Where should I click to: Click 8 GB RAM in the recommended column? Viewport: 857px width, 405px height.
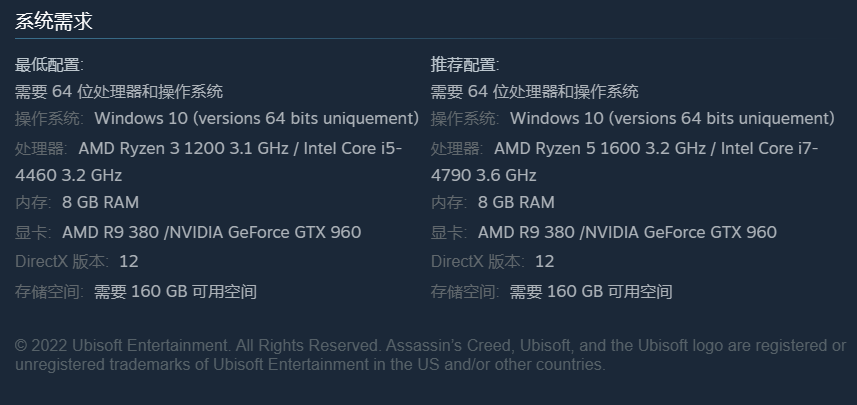(x=516, y=203)
